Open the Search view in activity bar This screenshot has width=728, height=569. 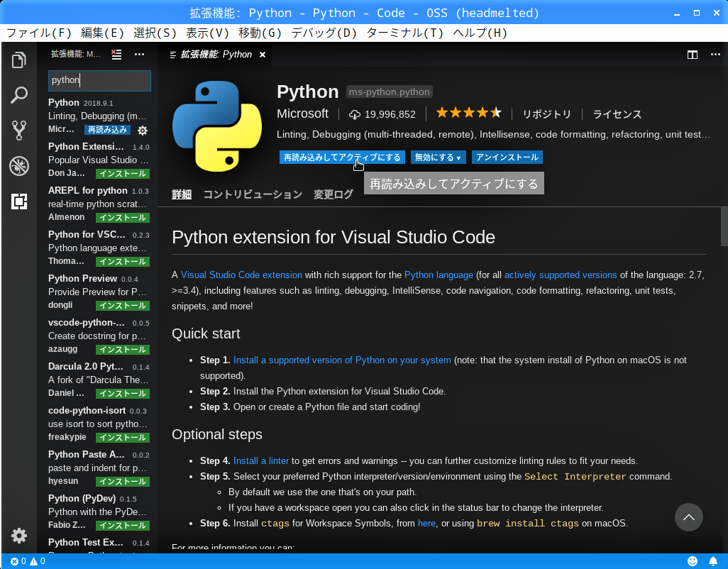pyautogui.click(x=19, y=95)
